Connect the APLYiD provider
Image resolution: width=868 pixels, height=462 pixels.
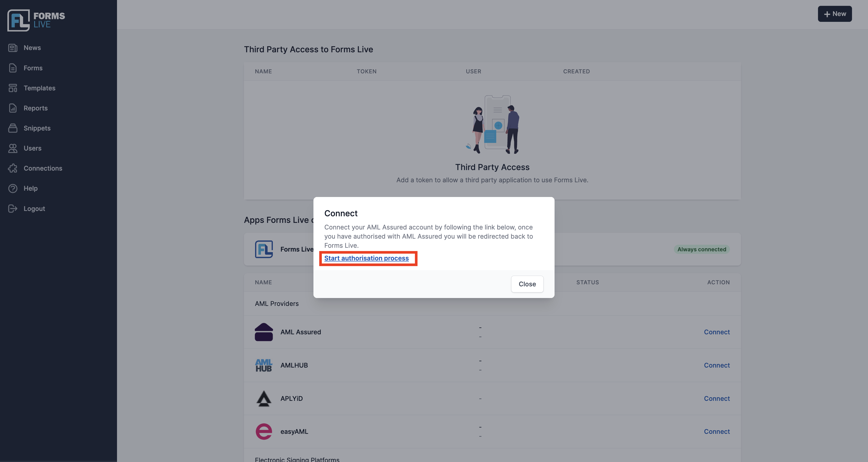(x=717, y=398)
